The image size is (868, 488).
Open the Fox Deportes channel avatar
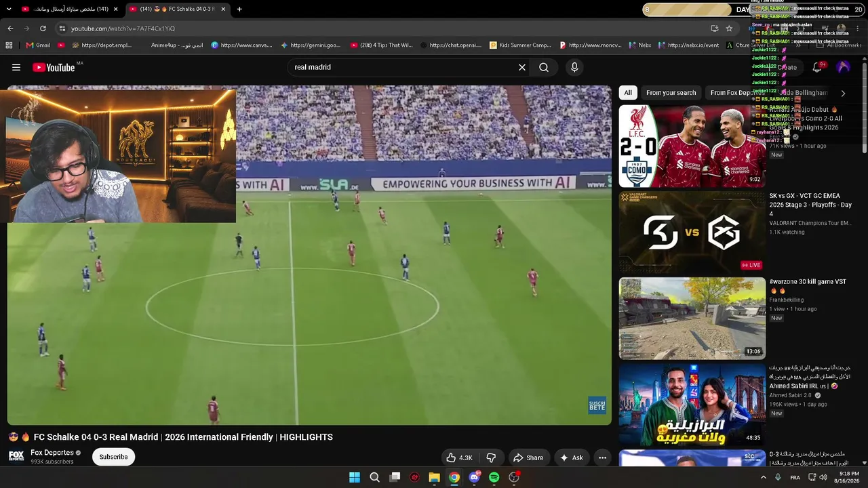[16, 455]
